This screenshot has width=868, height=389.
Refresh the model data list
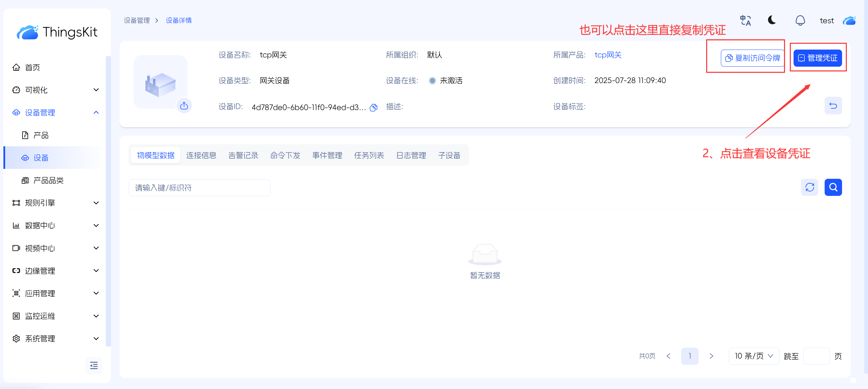tap(810, 187)
